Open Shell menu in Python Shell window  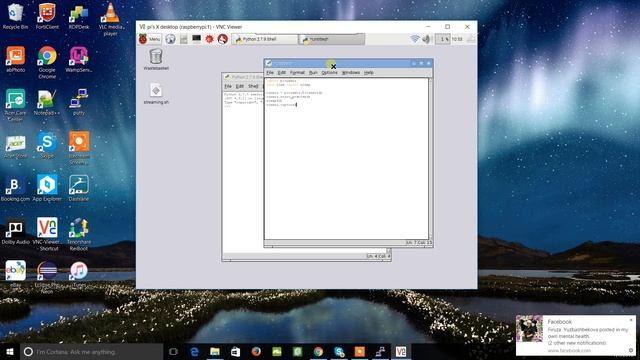tap(253, 87)
